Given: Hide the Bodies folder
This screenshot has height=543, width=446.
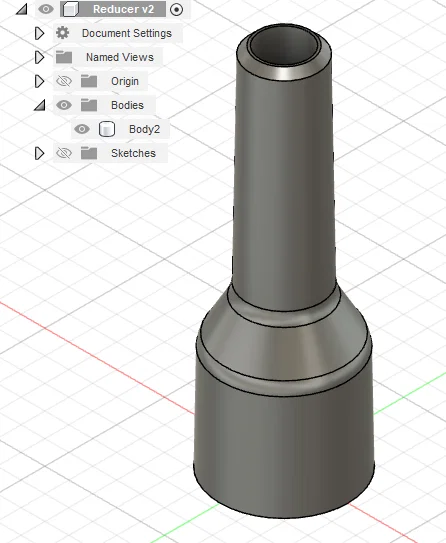Looking at the screenshot, I should 64,105.
